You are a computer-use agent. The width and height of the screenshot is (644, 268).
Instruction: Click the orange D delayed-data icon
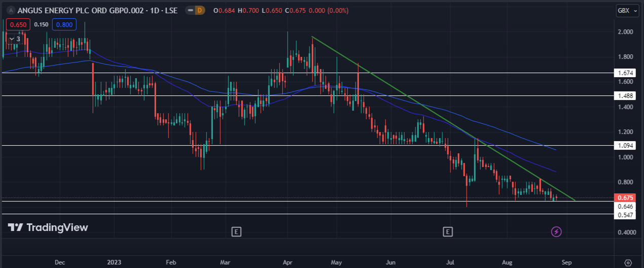(199, 10)
